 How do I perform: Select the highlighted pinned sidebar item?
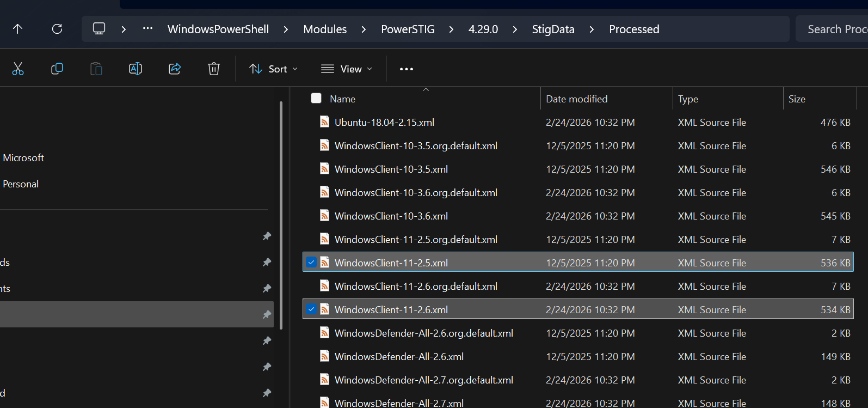137,314
